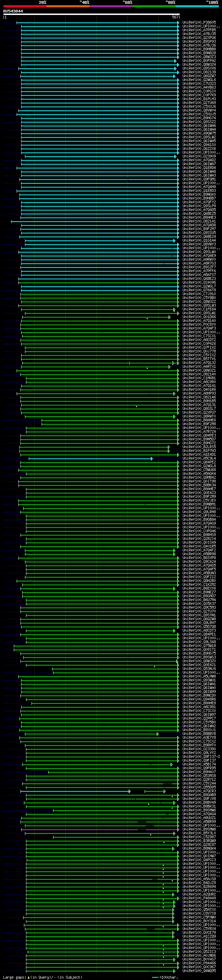Open UniRef100_P48449 hit
The height and width of the screenshot is (980, 222).
point(199,898)
